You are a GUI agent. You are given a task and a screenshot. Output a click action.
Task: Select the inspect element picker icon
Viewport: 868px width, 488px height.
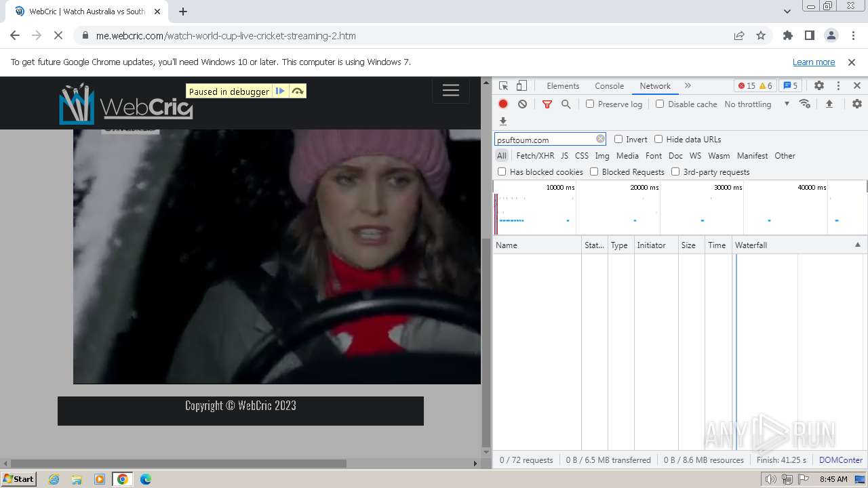click(x=503, y=86)
